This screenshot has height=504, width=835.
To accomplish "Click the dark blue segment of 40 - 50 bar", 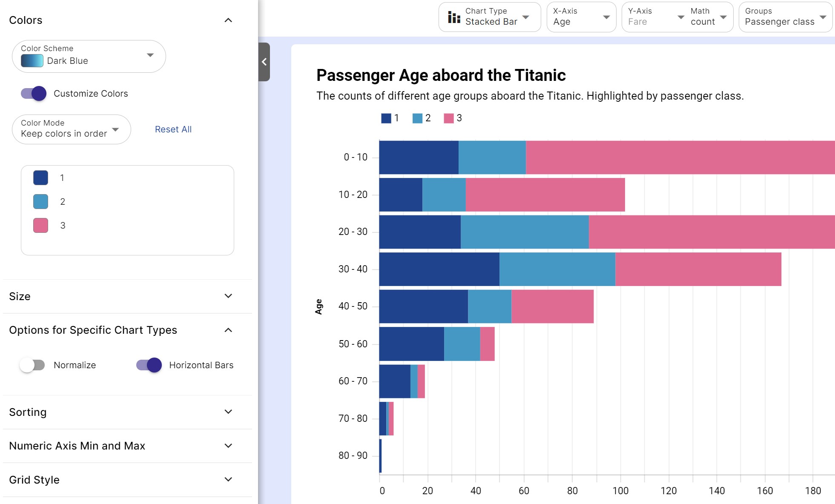I will click(x=424, y=306).
